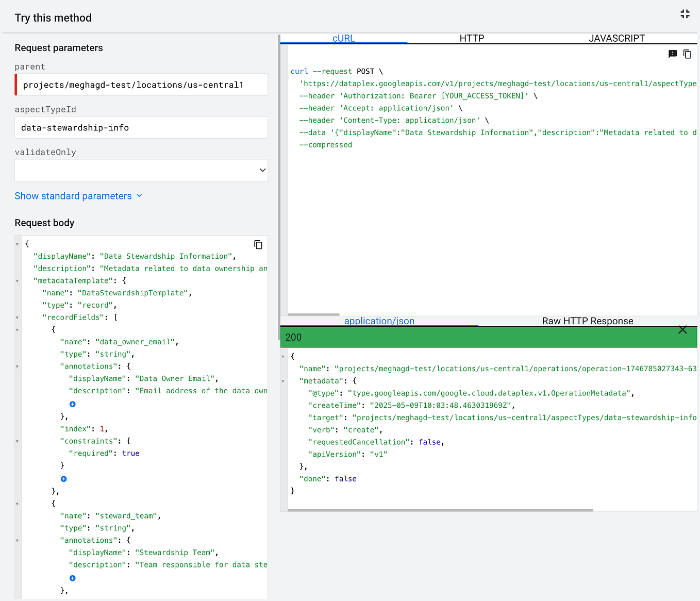The width and height of the screenshot is (700, 601).
Task: Add annotation field under Data Owner Email
Action: (x=72, y=404)
